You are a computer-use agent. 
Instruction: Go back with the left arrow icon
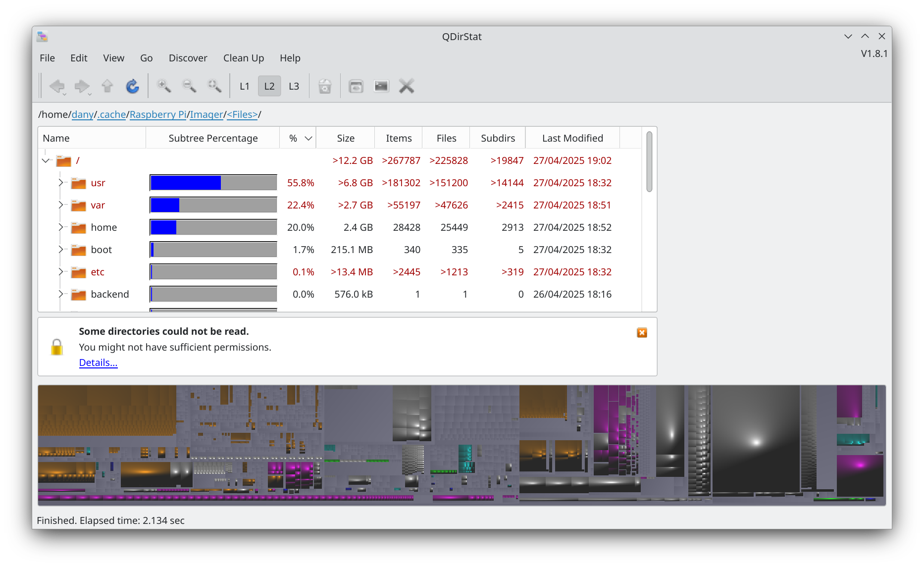tap(57, 86)
